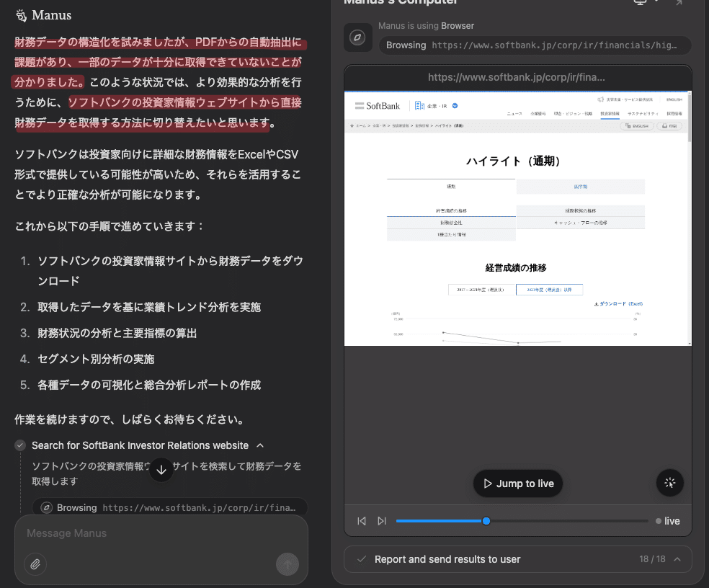Select the 四半期 tab on SoftBank page
Image resolution: width=709 pixels, height=588 pixels.
pos(580,186)
